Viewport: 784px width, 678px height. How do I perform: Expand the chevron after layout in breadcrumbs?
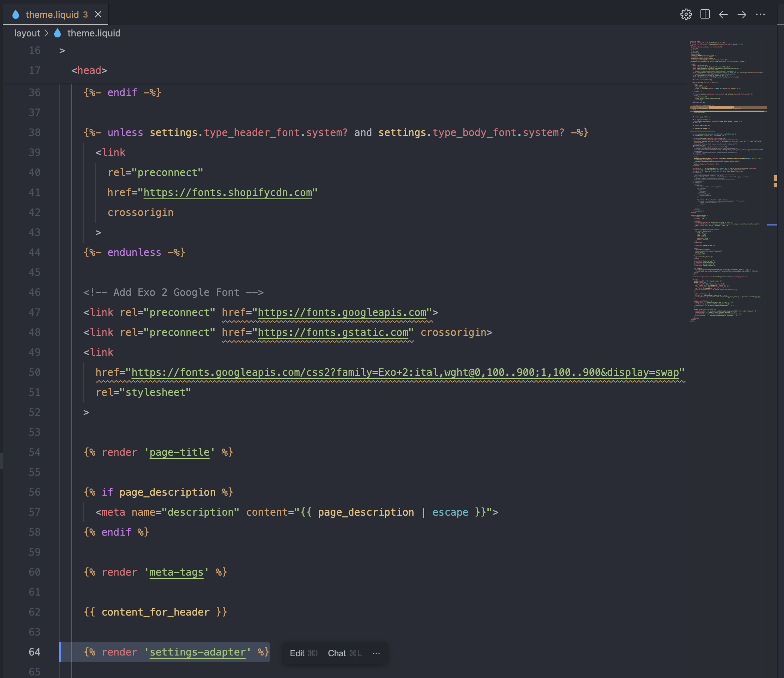(47, 33)
